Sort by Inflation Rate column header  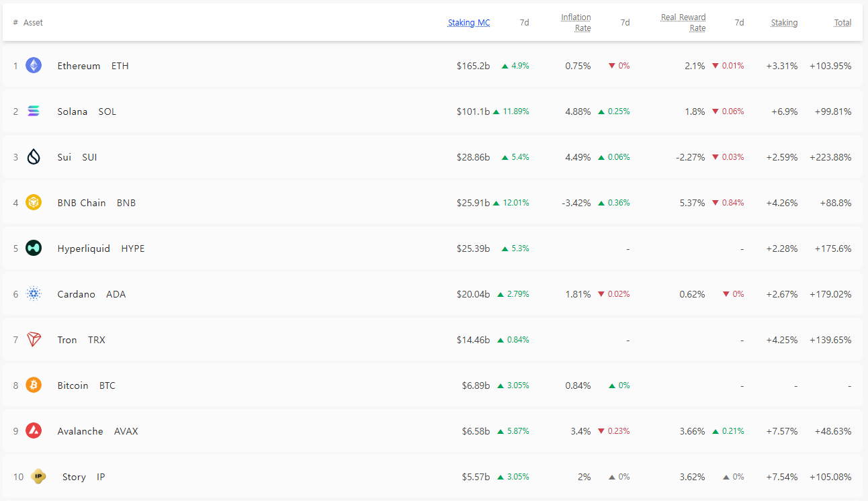[x=576, y=22]
